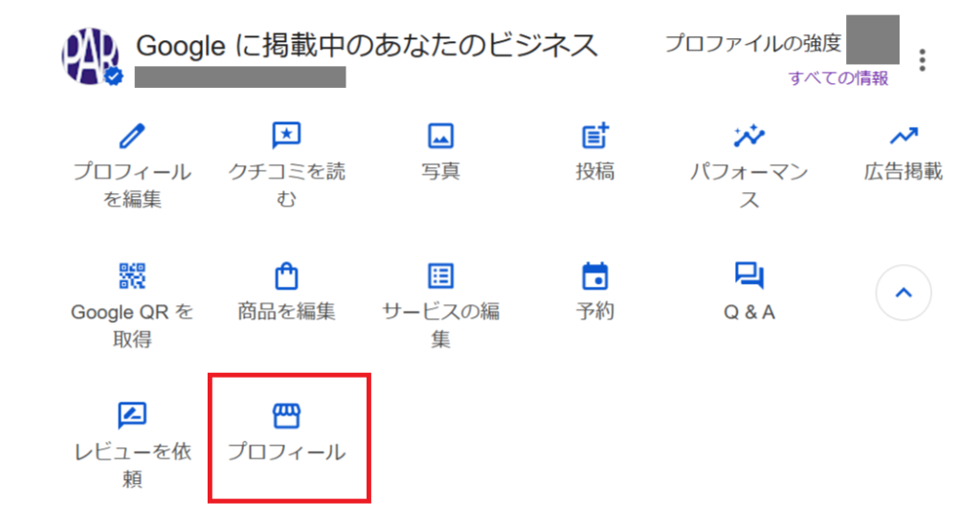Image resolution: width=980 pixels, height=524 pixels.
Task: Click the blue verified badge on logo
Action: 115,76
